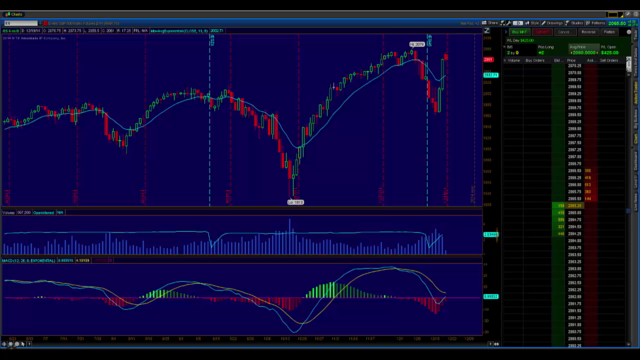Screen dimensions: 640x360
Task: Click the Cancel orders button
Action: point(564,32)
